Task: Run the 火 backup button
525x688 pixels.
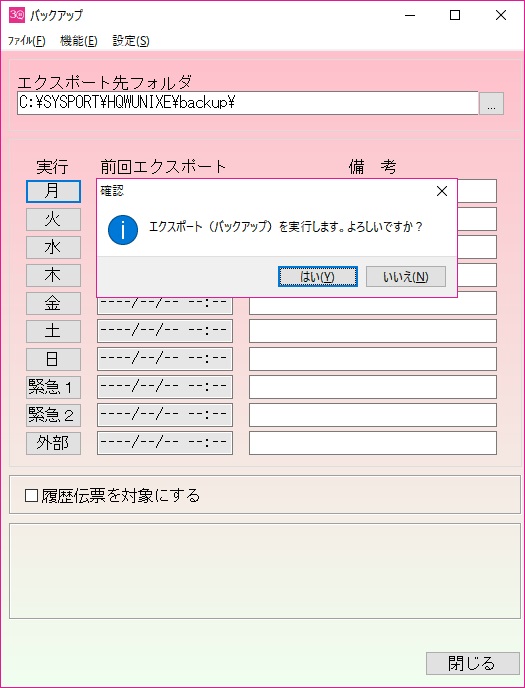Action: click(x=53, y=219)
